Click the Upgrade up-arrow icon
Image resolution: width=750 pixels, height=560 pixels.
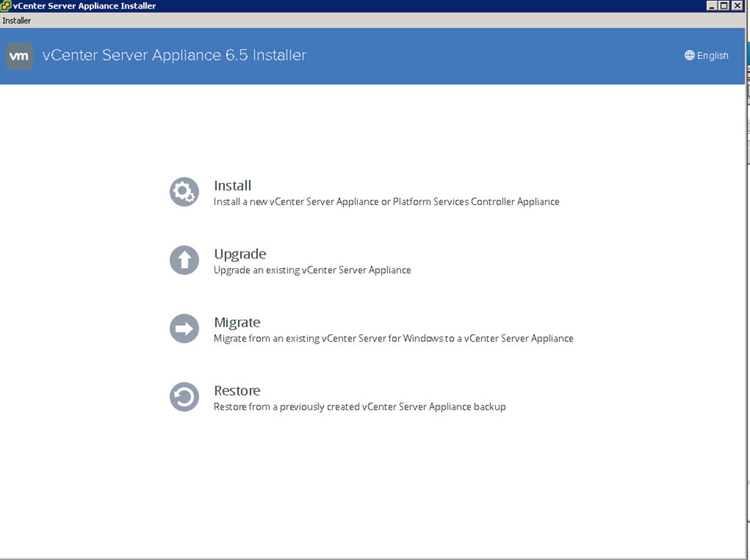184,260
